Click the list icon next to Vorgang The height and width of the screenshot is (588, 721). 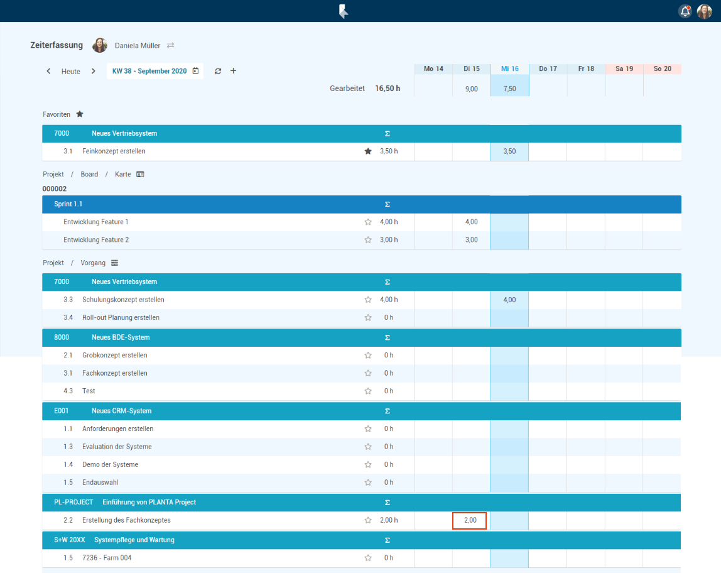pyautogui.click(x=114, y=263)
